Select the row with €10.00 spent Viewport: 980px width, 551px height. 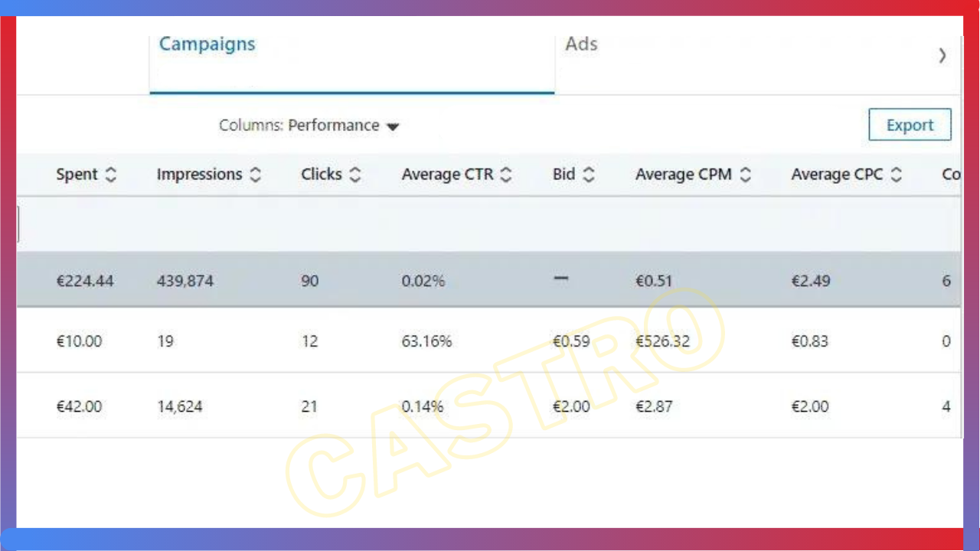[79, 341]
